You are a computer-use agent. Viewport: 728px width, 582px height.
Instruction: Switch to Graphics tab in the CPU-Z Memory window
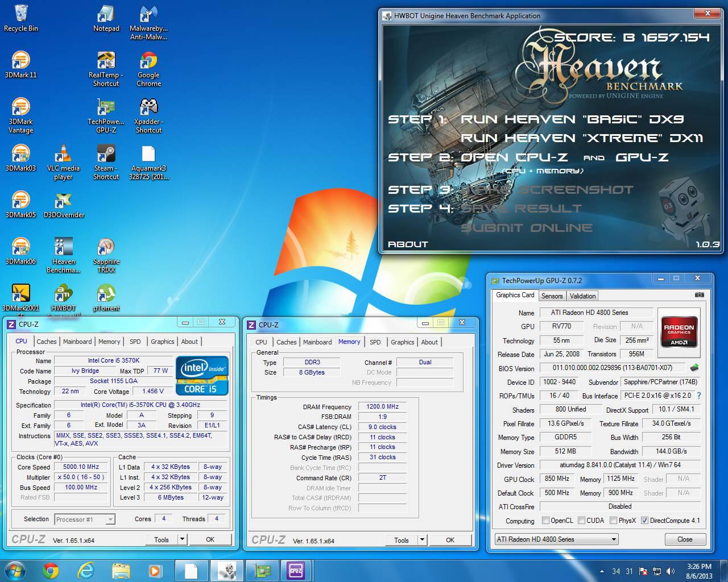pos(402,342)
